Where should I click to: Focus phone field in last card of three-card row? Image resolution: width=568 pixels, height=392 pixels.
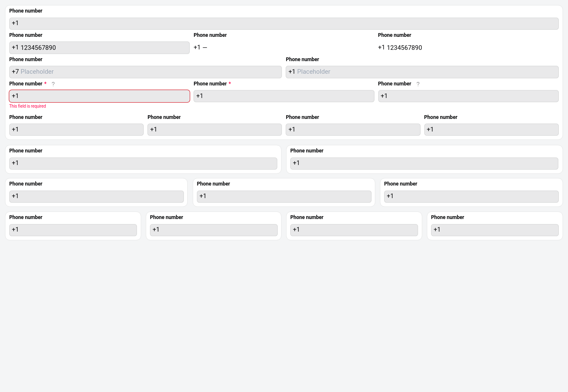pyautogui.click(x=471, y=196)
